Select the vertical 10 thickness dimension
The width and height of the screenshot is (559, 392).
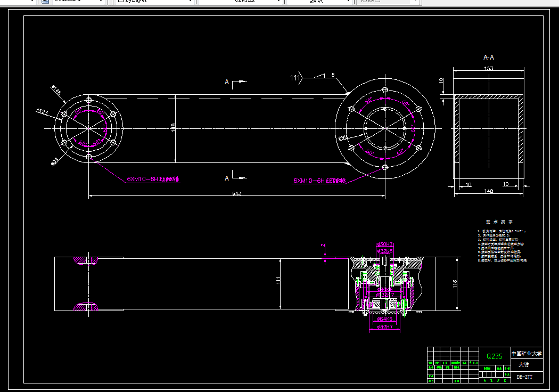(441, 80)
